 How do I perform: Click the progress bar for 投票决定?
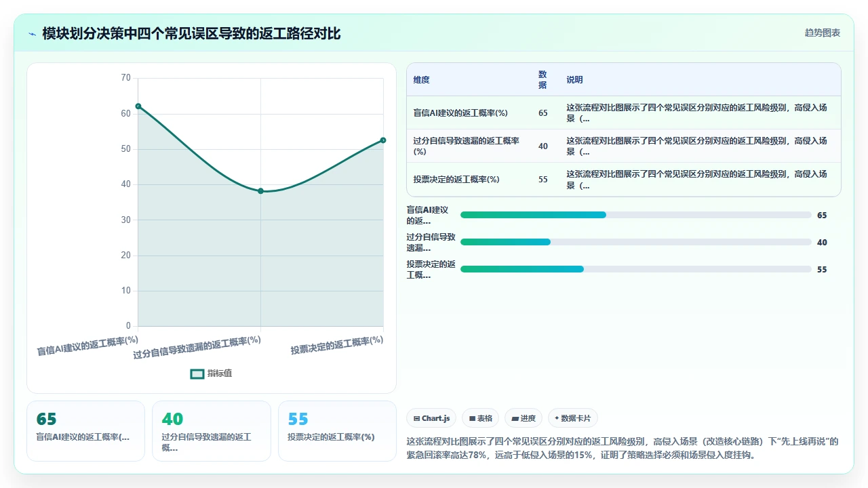[x=636, y=269]
